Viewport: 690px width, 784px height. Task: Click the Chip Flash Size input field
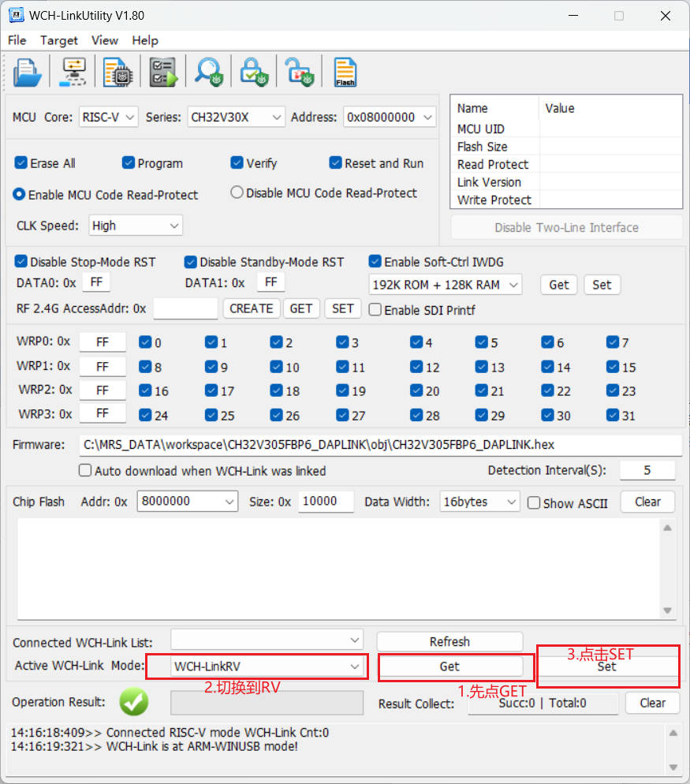pos(326,502)
